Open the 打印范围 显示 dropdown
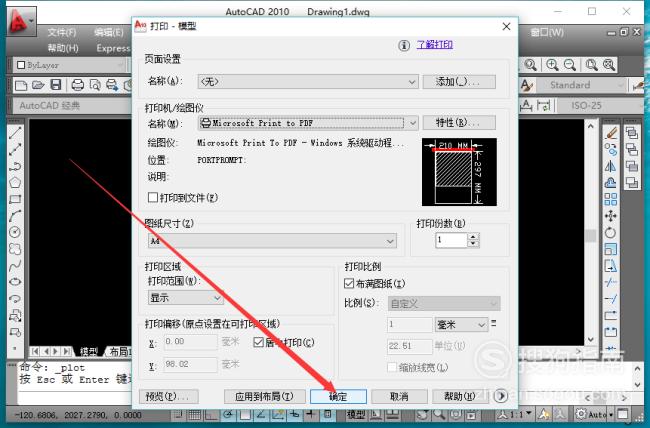650x428 pixels. [186, 298]
